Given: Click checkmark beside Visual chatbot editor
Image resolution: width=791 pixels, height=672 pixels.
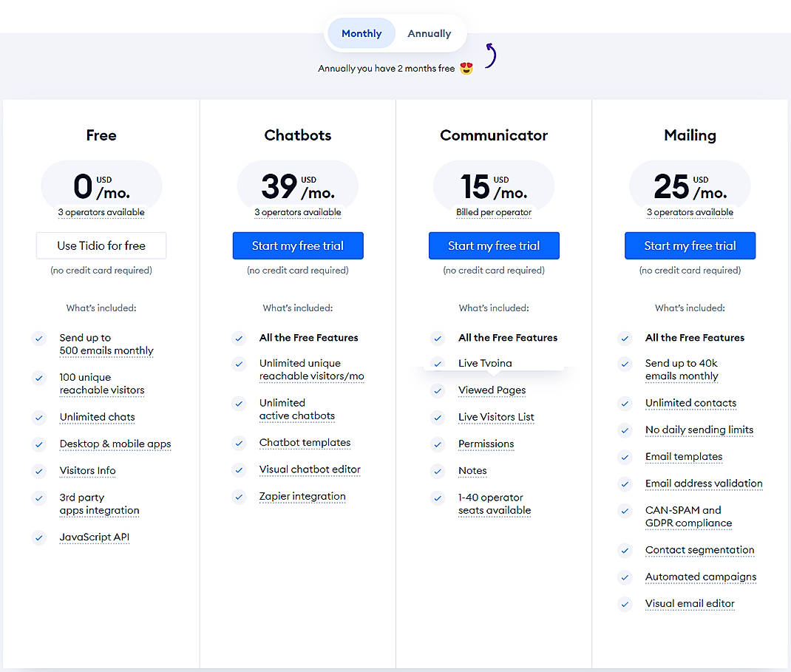Looking at the screenshot, I should 239,470.
